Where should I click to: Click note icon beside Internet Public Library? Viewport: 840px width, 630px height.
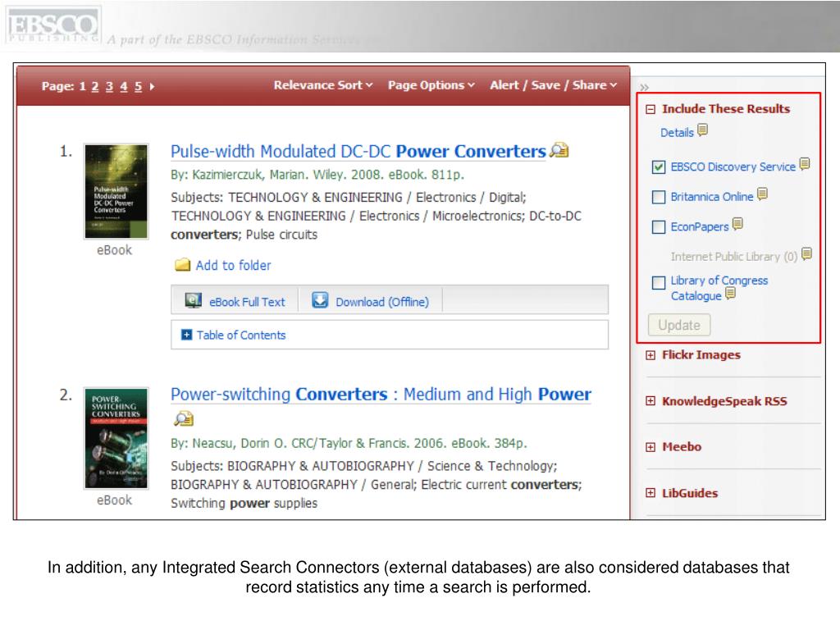tap(806, 254)
